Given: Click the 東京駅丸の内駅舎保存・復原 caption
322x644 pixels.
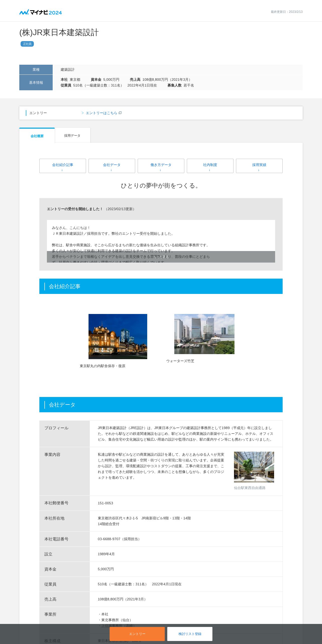Looking at the screenshot, I should tap(103, 366).
